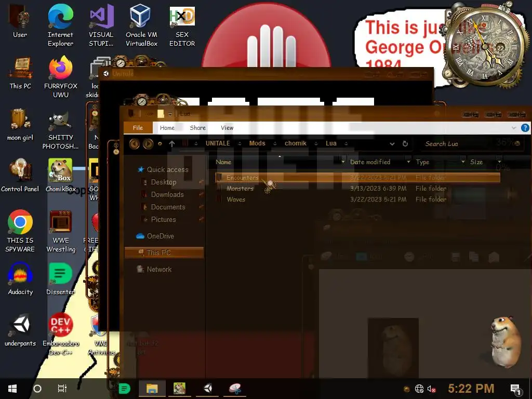Click the muted volume tray icon
The height and width of the screenshot is (399, 532).
click(431, 389)
